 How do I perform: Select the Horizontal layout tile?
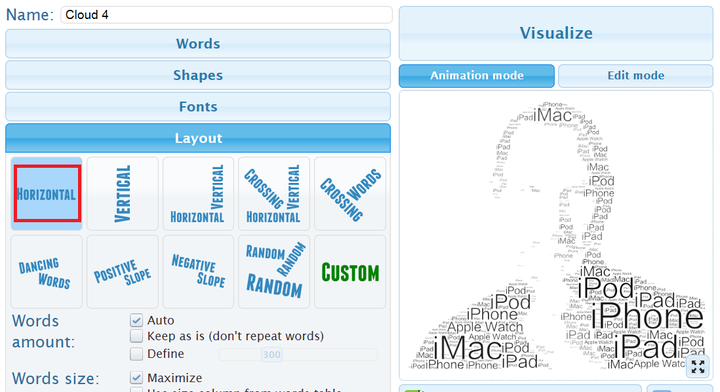(47, 194)
